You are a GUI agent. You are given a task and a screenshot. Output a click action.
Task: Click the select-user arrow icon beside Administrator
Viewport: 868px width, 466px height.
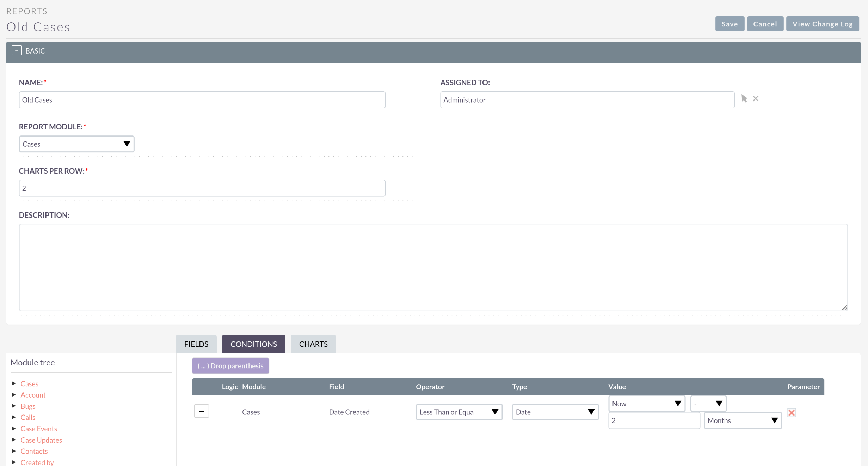[x=744, y=98]
